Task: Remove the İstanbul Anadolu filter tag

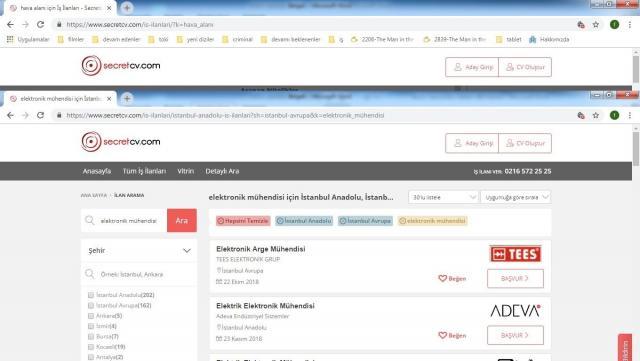Action: click(x=304, y=221)
